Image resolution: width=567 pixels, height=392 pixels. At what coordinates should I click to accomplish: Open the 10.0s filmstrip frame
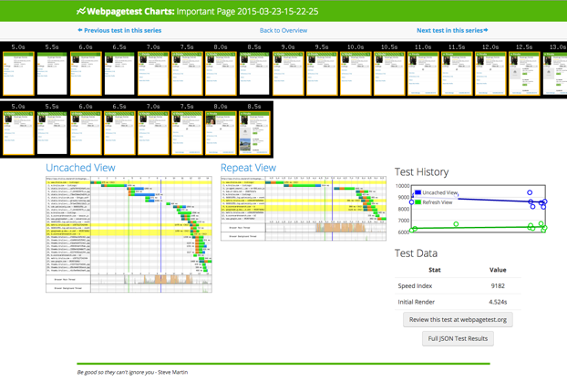pos(356,74)
